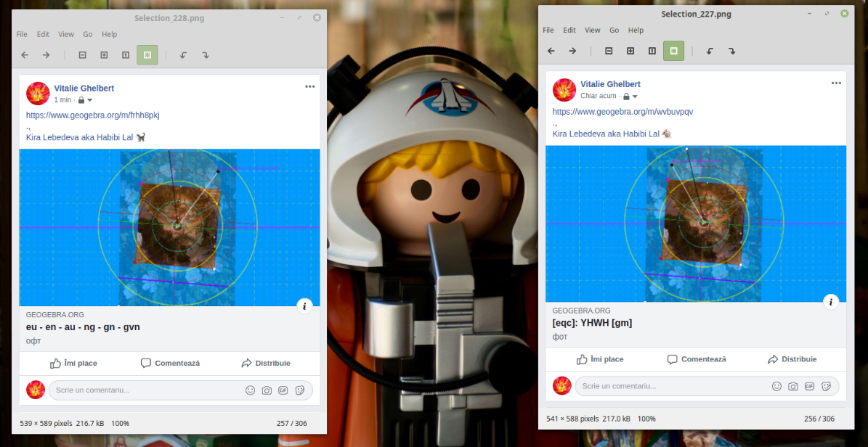868x447 pixels.
Task: Click emoji smiley icon in 227 window
Action: click(776, 386)
